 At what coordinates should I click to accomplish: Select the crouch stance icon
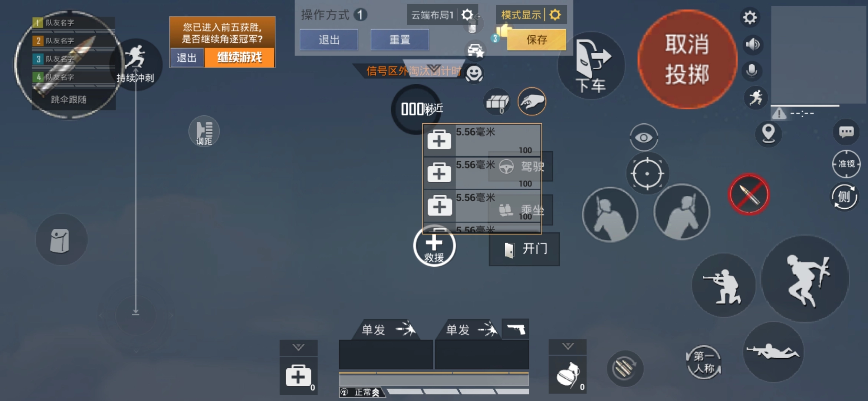pyautogui.click(x=723, y=286)
